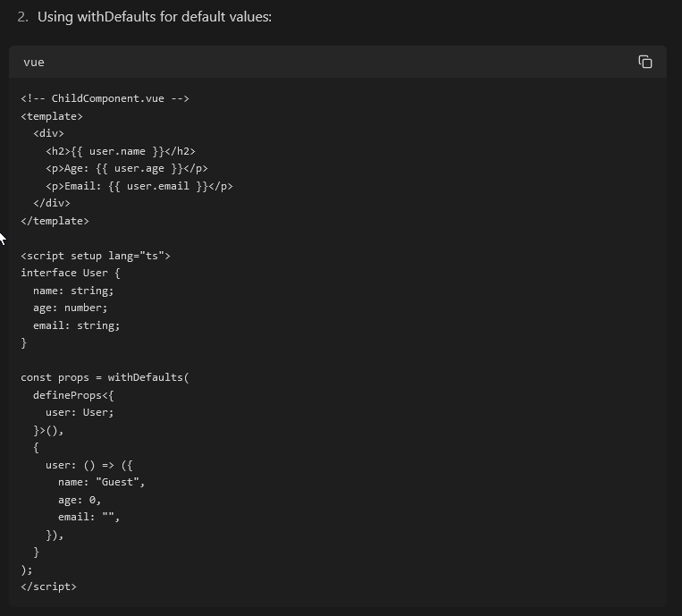Viewport: 682px width, 616px height.
Task: Click the 'email: string;' property line
Action: [76, 325]
